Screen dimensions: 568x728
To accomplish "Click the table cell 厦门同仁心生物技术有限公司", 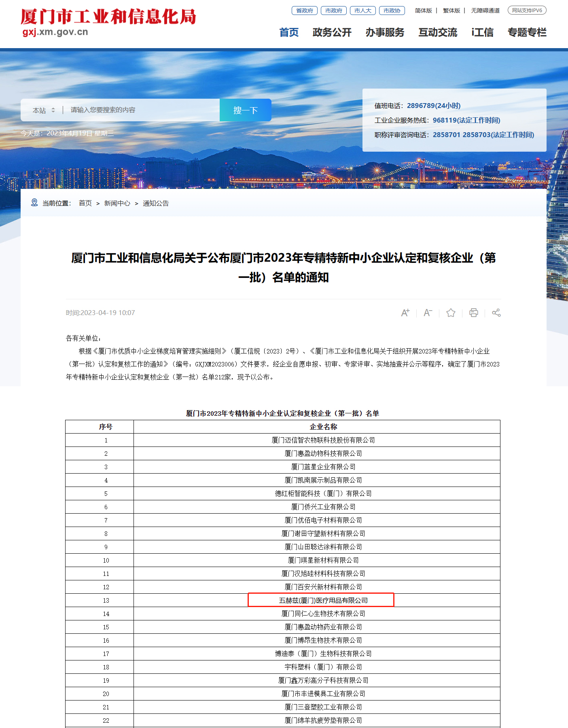I will coord(317,614).
